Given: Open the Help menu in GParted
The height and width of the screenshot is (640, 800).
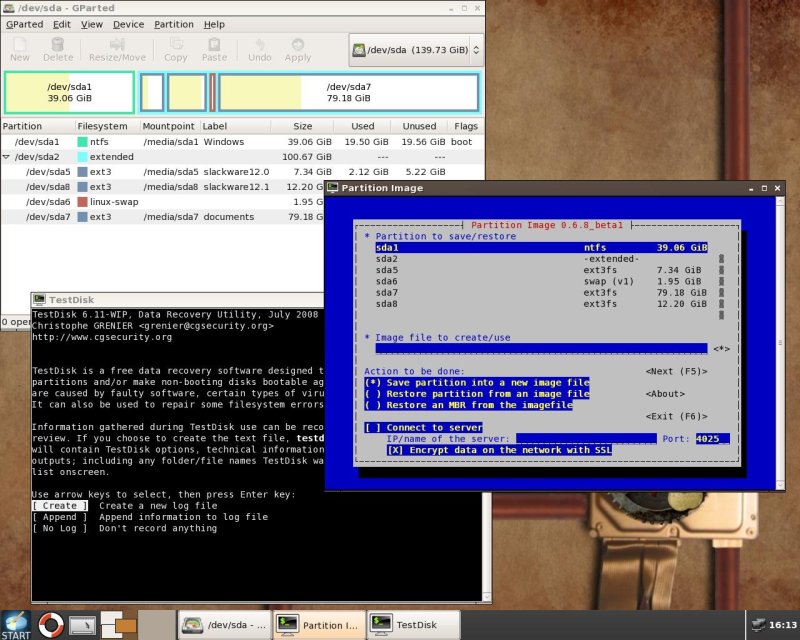Looking at the screenshot, I should click(x=214, y=24).
